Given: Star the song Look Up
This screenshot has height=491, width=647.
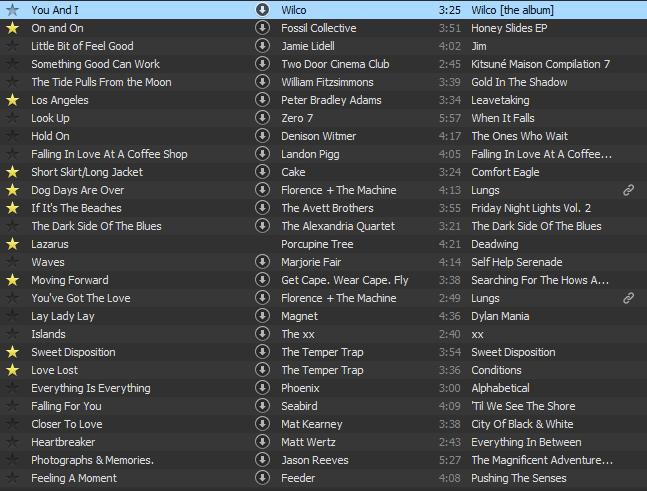Looking at the screenshot, I should click(x=13, y=118).
